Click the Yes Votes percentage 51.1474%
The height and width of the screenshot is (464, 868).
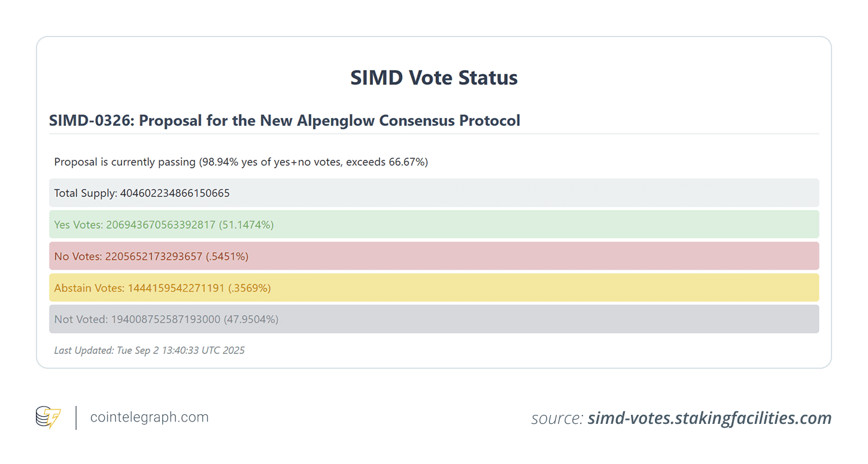coord(247,225)
